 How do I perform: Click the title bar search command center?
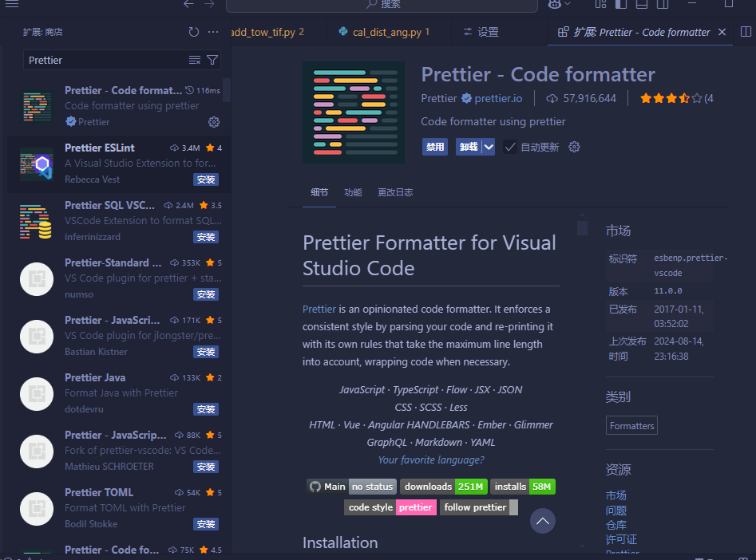(x=382, y=5)
